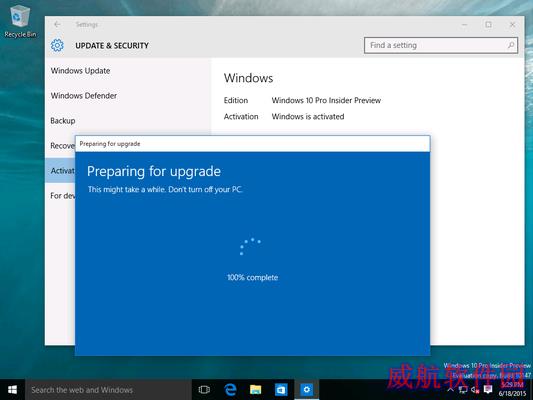The height and width of the screenshot is (400, 533).
Task: Select the Activation sidebar item
Action: tap(60, 171)
